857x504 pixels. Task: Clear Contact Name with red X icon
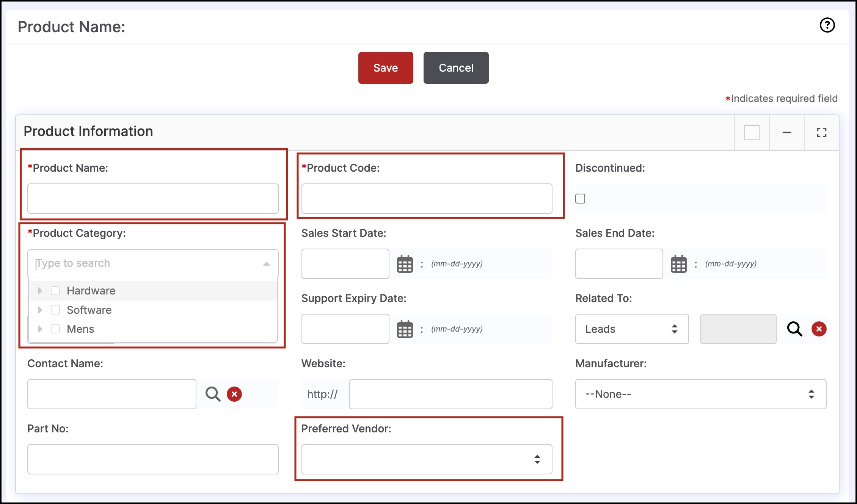[x=234, y=394]
